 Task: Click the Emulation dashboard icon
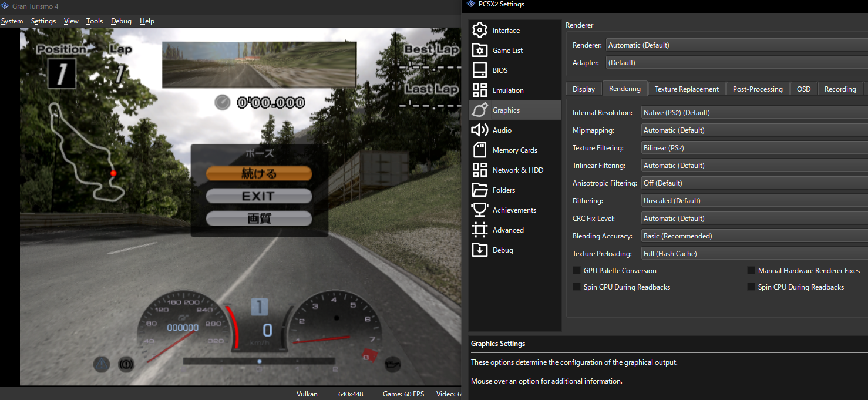click(x=480, y=90)
